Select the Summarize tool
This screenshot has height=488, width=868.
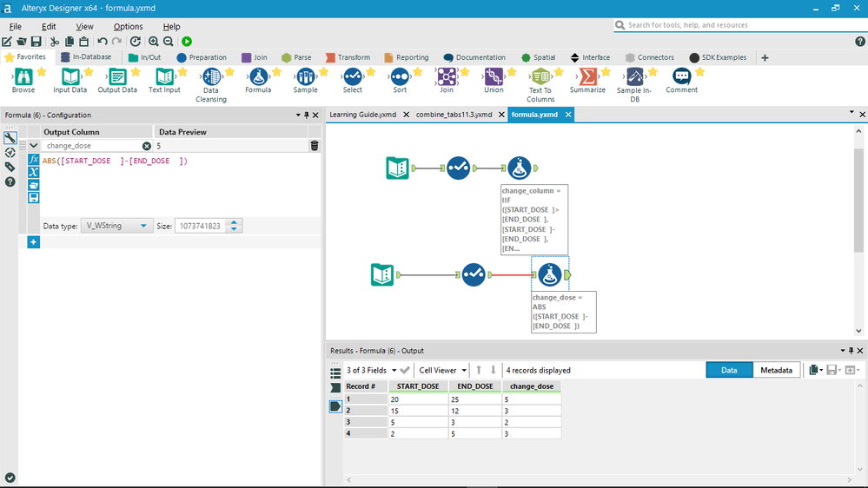click(587, 80)
